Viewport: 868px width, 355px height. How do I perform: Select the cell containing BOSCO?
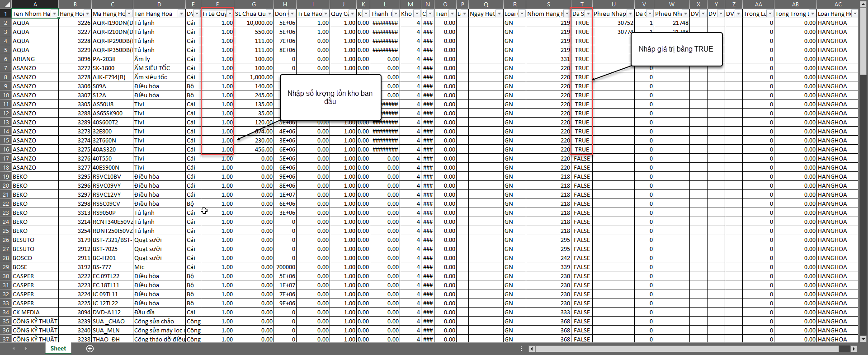point(35,258)
